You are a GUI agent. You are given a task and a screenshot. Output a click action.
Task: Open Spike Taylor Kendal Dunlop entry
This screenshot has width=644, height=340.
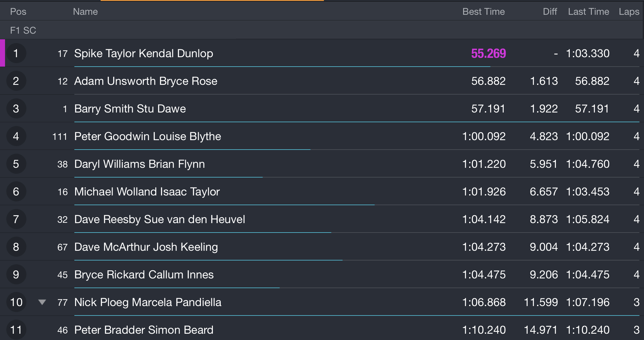pos(144,53)
